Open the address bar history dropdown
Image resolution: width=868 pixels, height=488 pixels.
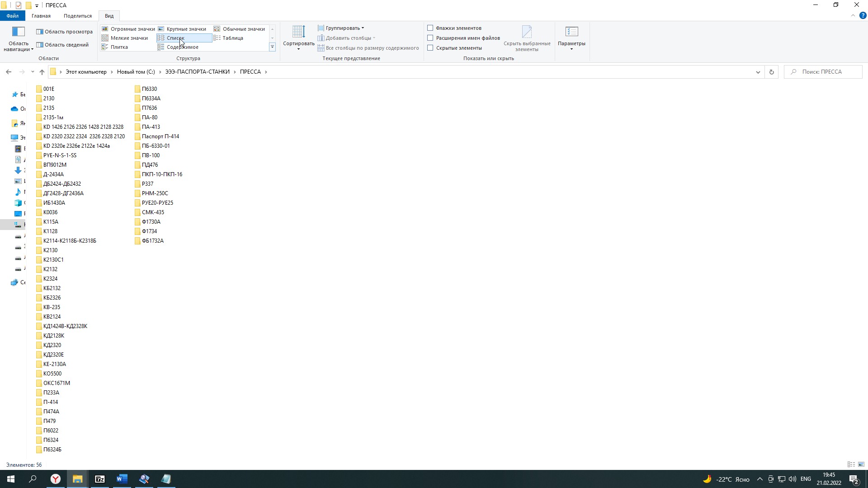point(758,72)
